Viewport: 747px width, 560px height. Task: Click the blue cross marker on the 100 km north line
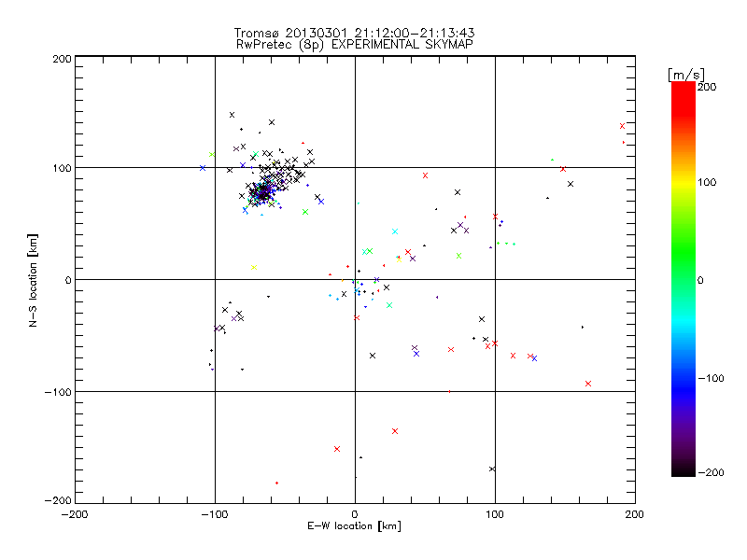pos(203,168)
